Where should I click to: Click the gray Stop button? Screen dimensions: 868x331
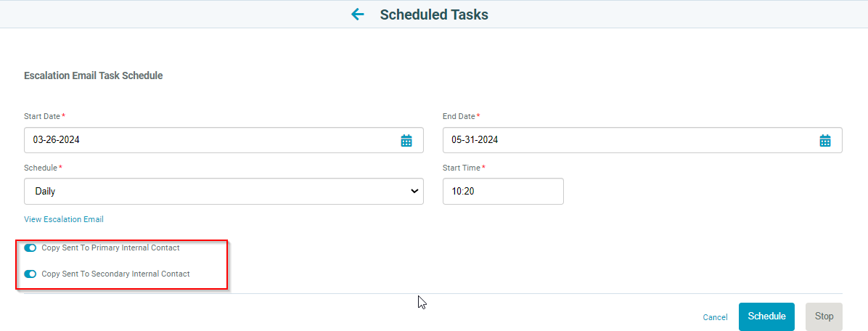click(x=824, y=316)
